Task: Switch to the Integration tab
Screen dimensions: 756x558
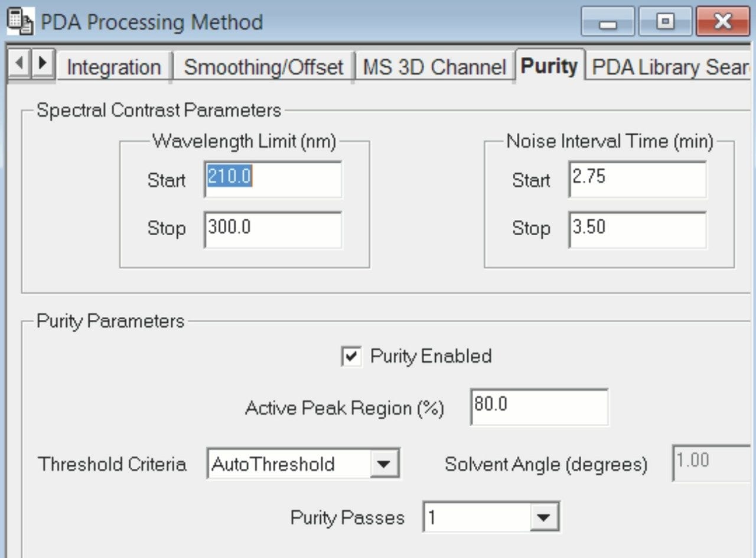Action: [113, 66]
